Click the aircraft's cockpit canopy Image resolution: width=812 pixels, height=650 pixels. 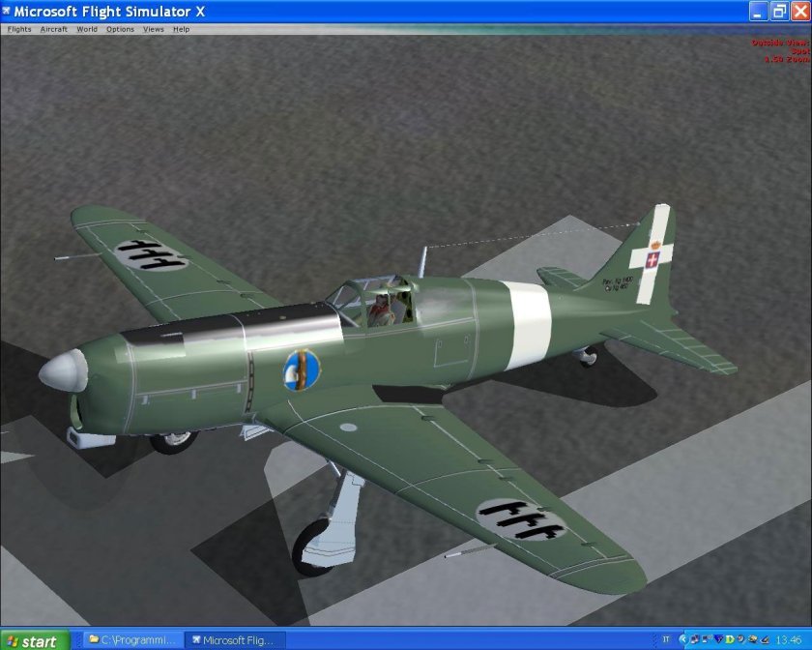point(372,300)
